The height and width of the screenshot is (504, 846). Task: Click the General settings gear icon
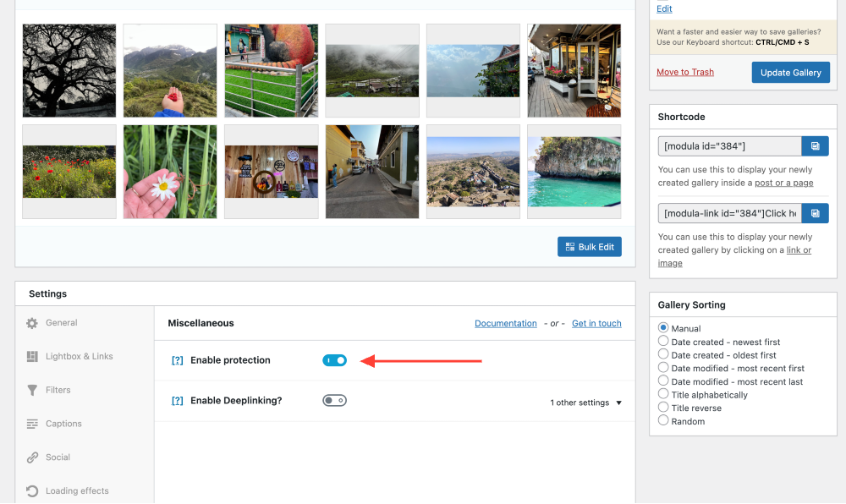click(x=32, y=323)
